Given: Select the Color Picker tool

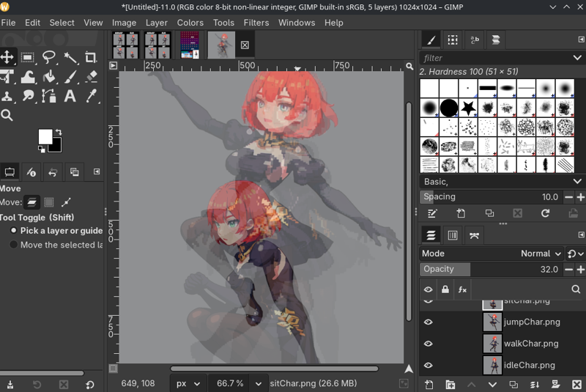Looking at the screenshot, I should [91, 96].
